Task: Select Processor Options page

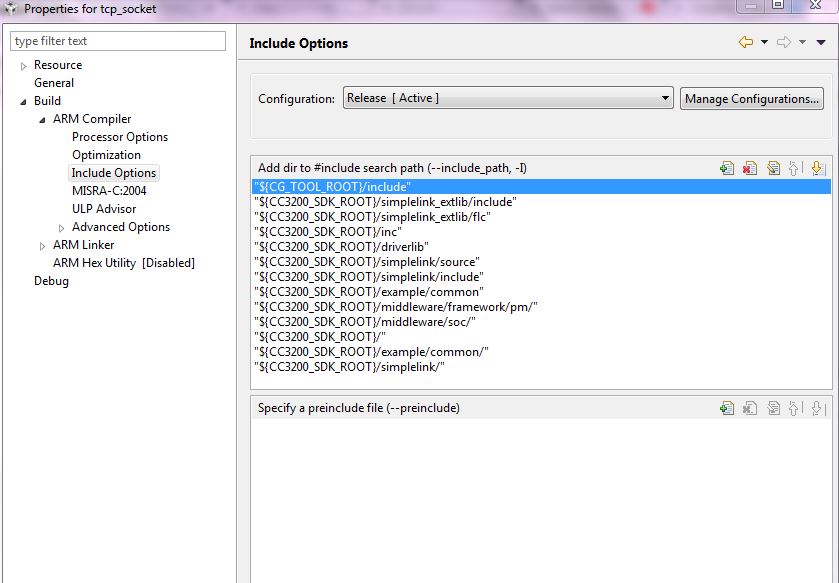Action: point(120,137)
